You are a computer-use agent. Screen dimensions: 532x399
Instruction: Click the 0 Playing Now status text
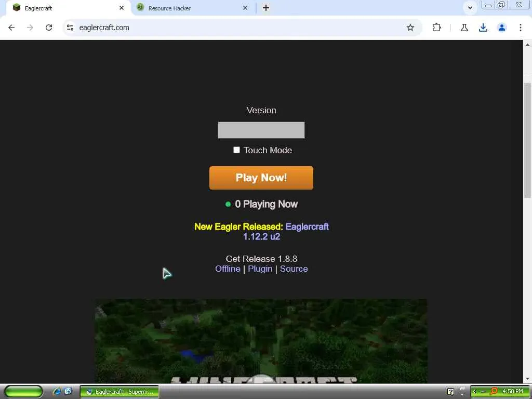pyautogui.click(x=266, y=204)
